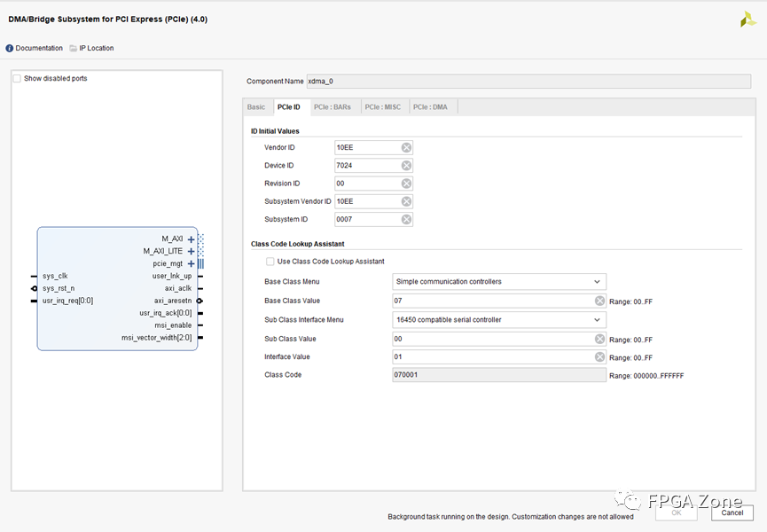Select the msi_vector_width[2:0] port label

(x=157, y=338)
